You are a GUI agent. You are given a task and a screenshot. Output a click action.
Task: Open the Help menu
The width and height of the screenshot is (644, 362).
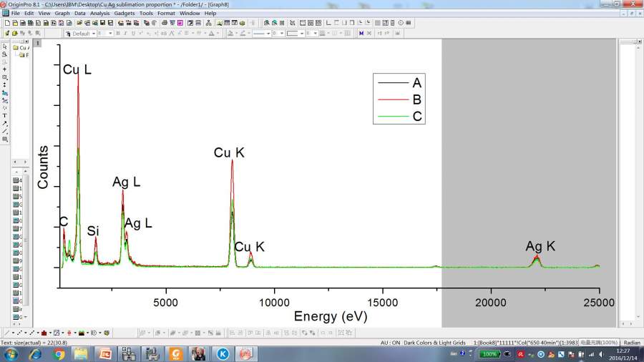[210, 13]
